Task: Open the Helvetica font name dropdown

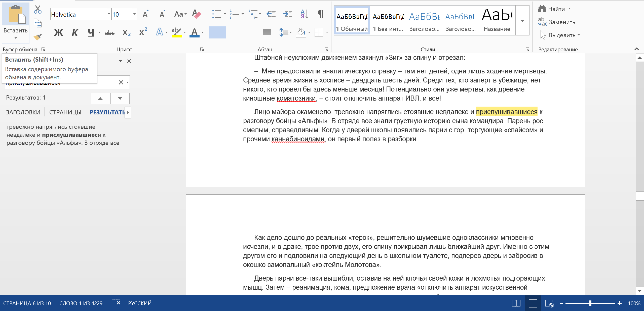Action: pos(109,14)
